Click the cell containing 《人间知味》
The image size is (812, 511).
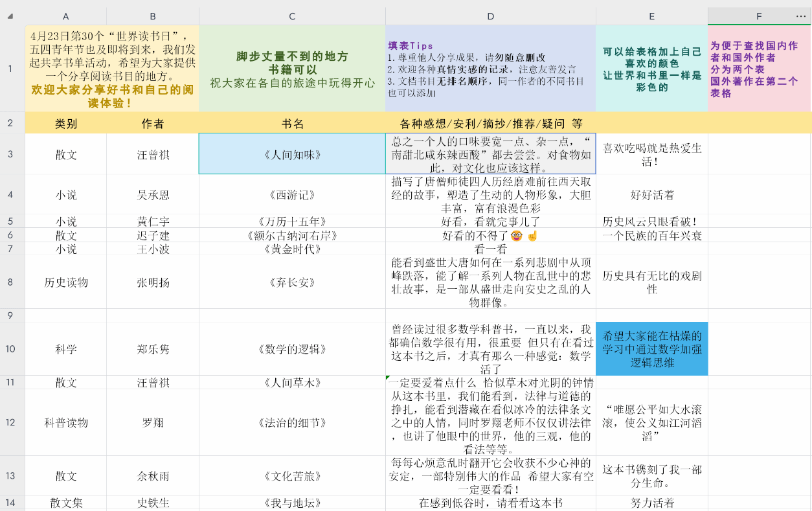(x=292, y=154)
